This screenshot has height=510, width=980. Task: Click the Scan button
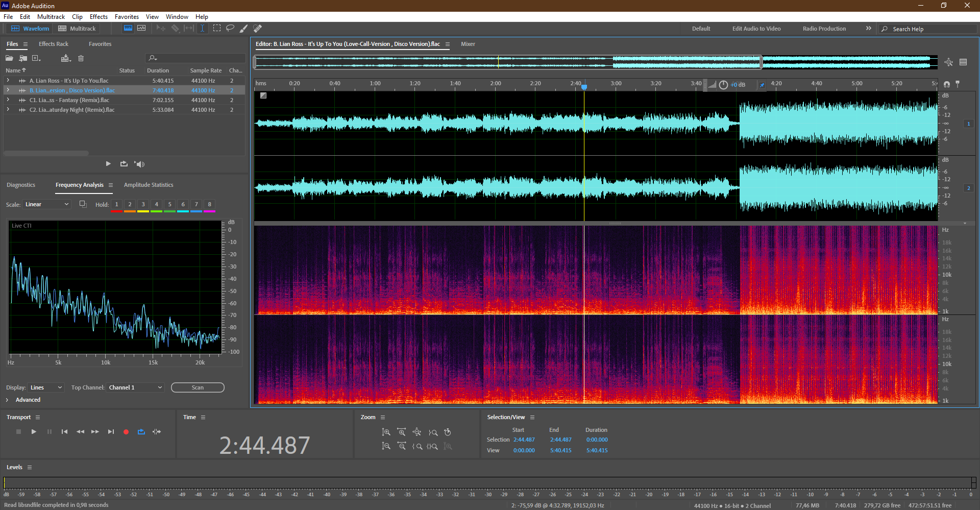198,387
